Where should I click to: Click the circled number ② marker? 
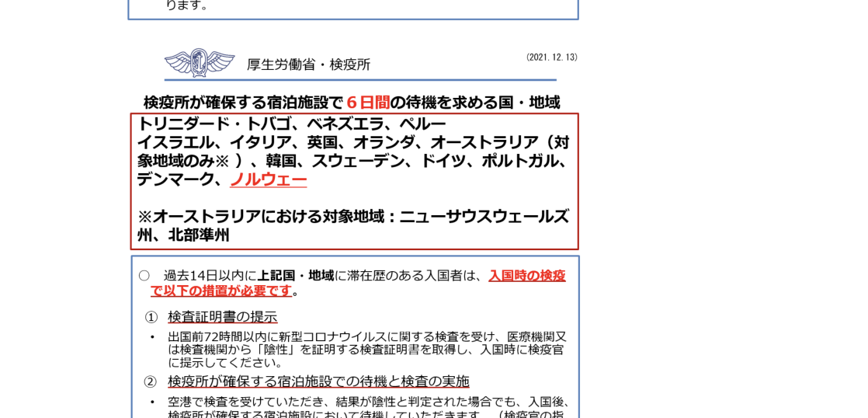[x=151, y=381]
